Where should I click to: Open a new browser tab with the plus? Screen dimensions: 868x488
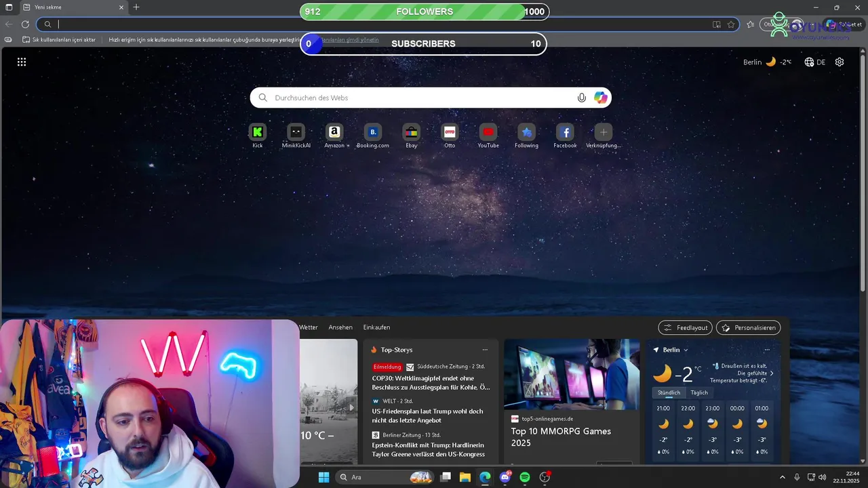tap(136, 7)
